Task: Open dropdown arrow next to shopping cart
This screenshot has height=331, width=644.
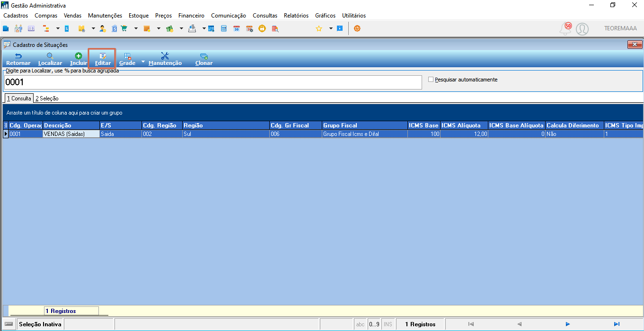Action: pyautogui.click(x=136, y=28)
